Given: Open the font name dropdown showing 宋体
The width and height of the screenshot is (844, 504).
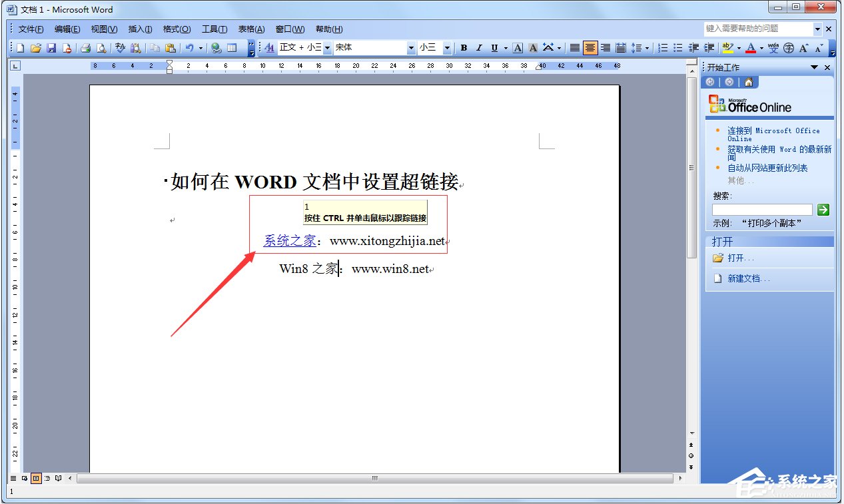Looking at the screenshot, I should [410, 47].
